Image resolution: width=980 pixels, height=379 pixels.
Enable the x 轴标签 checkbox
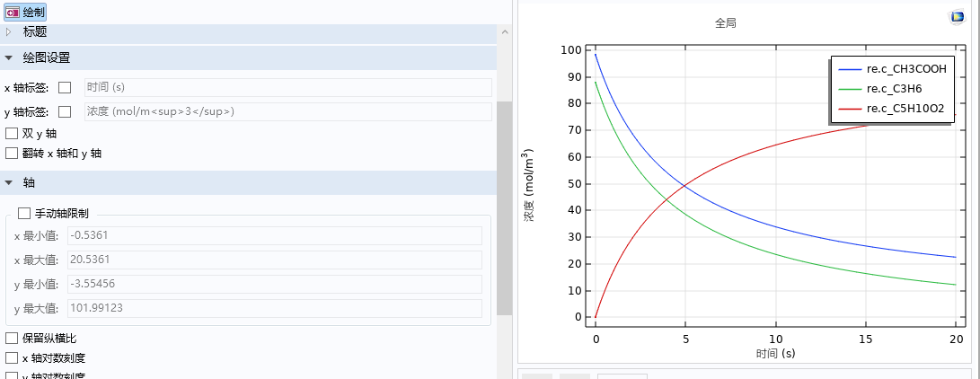(65, 87)
